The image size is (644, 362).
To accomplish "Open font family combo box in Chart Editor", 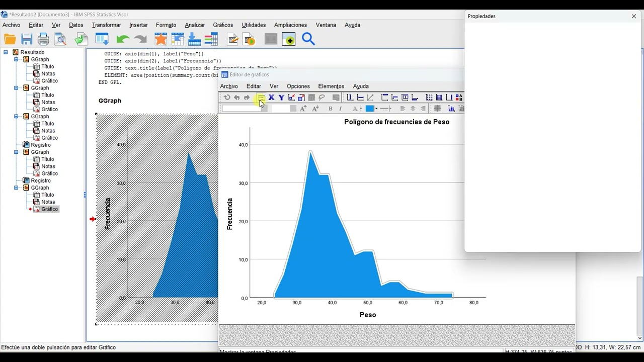I will click(244, 109).
